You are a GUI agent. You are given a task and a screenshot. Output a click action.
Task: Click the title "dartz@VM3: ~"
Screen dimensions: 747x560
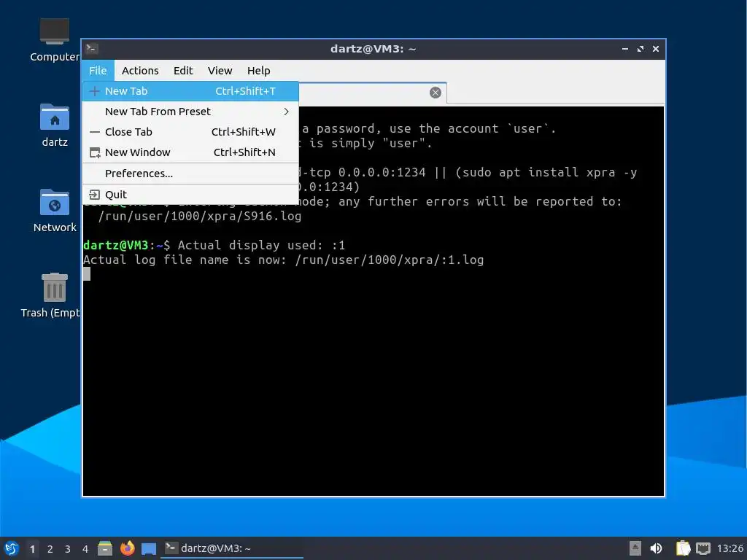pyautogui.click(x=373, y=49)
